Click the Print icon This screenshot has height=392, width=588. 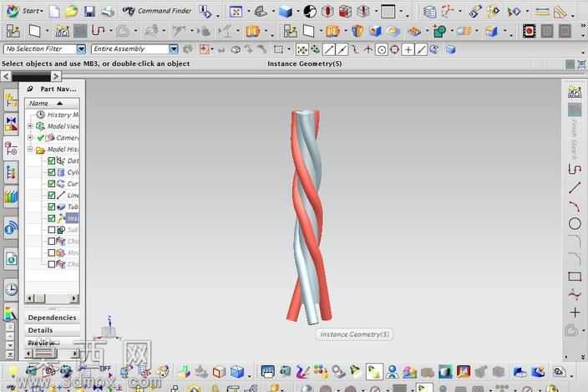[x=107, y=12]
